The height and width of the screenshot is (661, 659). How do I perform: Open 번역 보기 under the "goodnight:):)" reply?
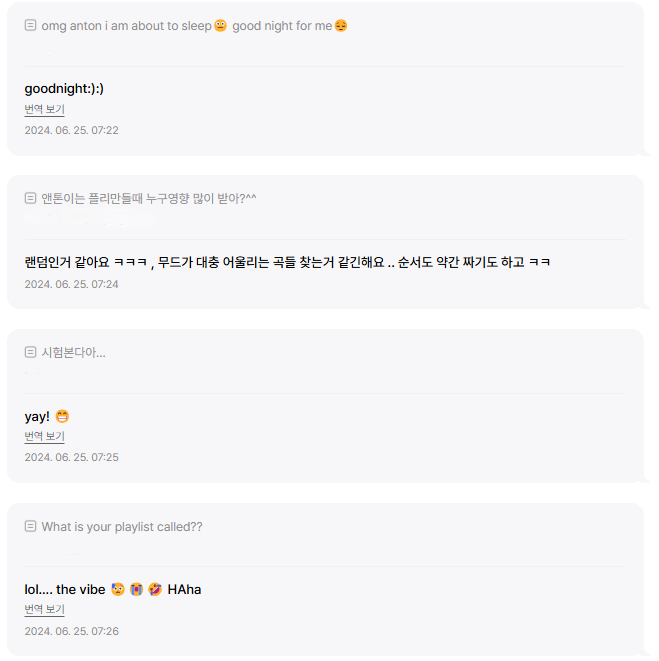[44, 109]
